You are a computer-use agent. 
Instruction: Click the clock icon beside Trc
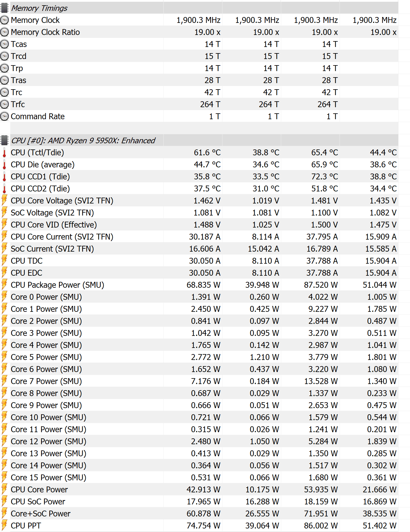tap(4, 92)
